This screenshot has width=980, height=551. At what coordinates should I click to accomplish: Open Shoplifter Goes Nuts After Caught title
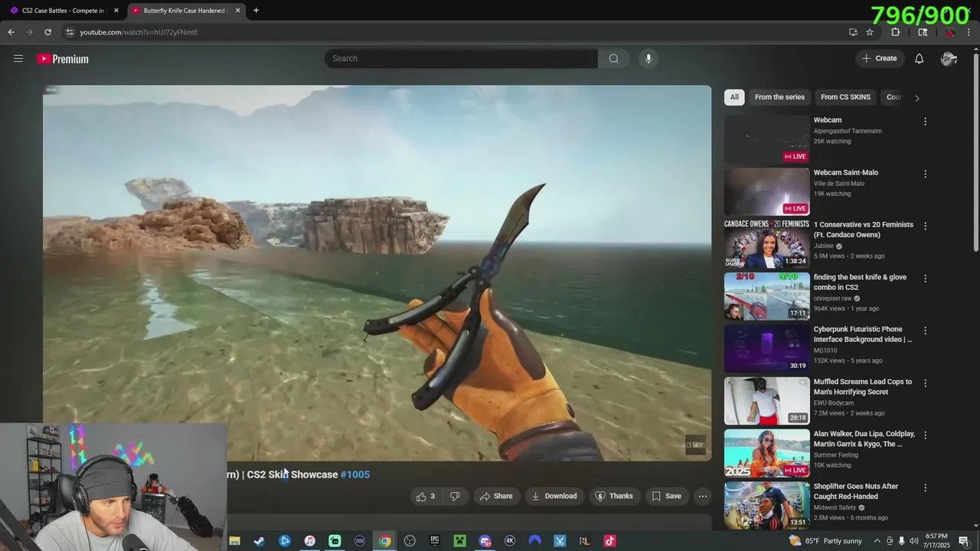click(x=856, y=491)
